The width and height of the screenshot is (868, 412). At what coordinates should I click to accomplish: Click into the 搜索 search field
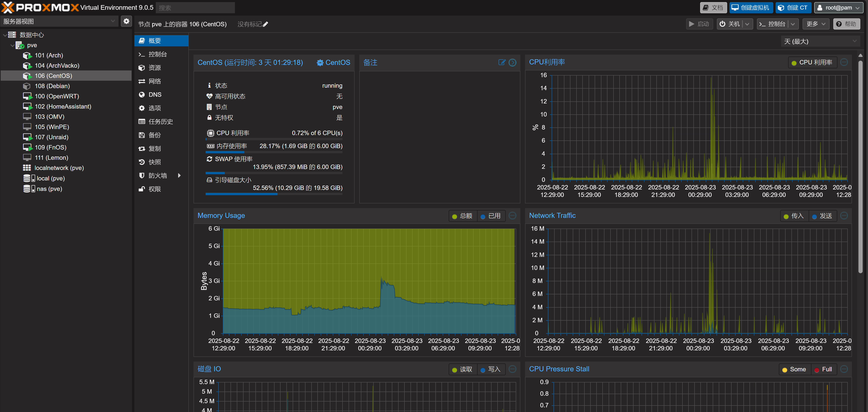click(x=195, y=7)
